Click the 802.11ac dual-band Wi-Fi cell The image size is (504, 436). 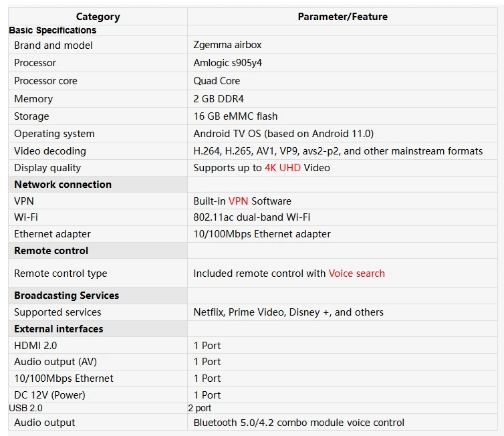(x=251, y=217)
